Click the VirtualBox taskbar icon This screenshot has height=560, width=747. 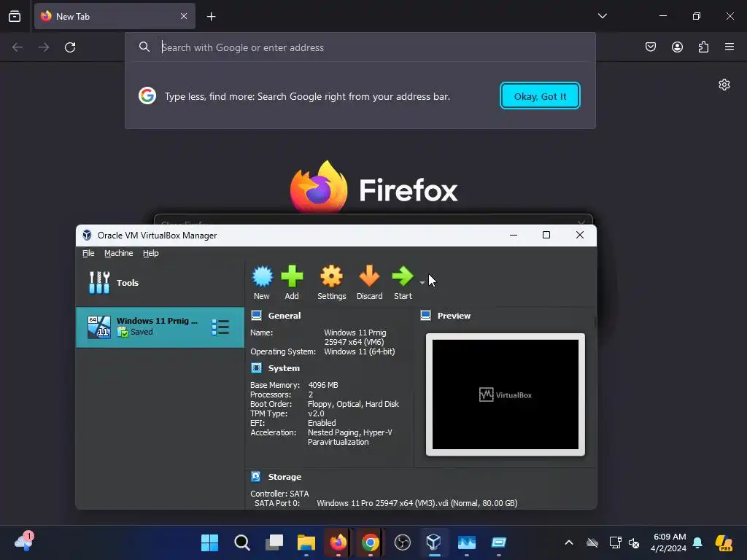click(x=434, y=542)
